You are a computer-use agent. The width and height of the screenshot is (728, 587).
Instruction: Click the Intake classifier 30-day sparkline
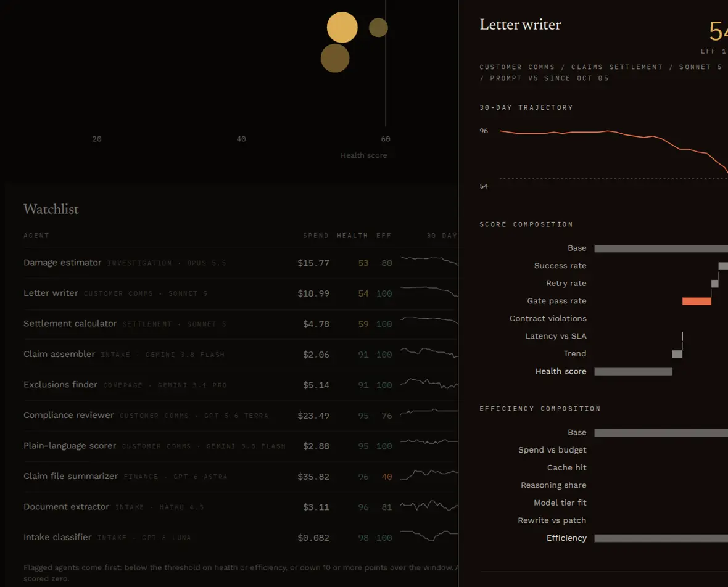pos(429,535)
